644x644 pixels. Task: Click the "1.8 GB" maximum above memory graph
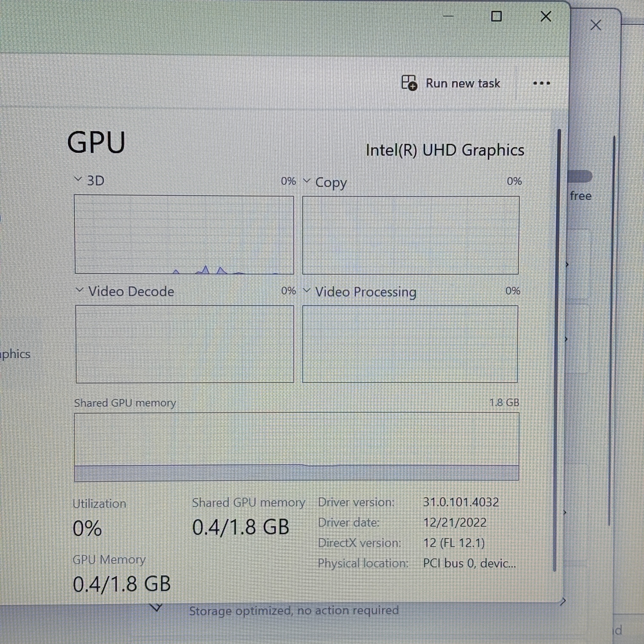click(x=504, y=402)
